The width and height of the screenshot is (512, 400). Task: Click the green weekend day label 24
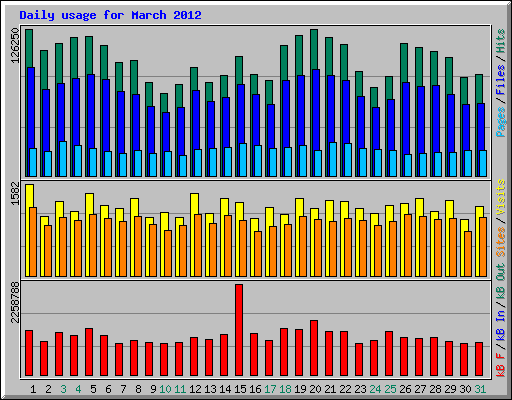[x=375, y=389]
